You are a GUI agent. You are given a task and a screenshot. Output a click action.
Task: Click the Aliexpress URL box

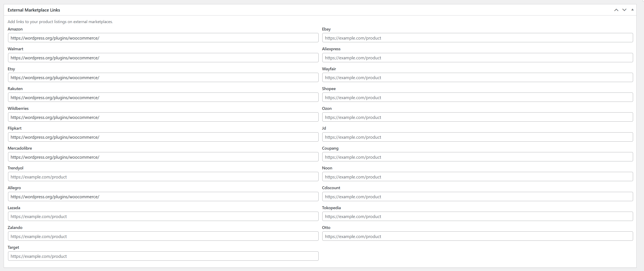(477, 57)
